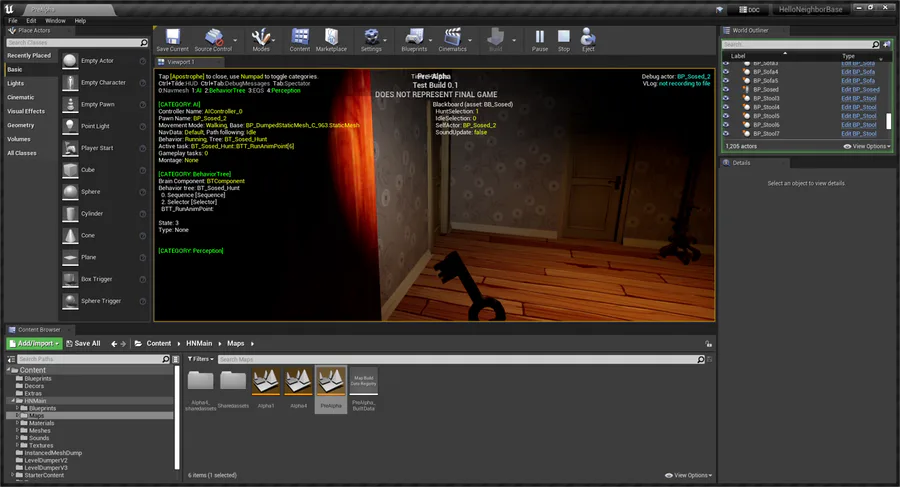Click the grayed-out Build icon
The width and height of the screenshot is (900, 487).
495,37
